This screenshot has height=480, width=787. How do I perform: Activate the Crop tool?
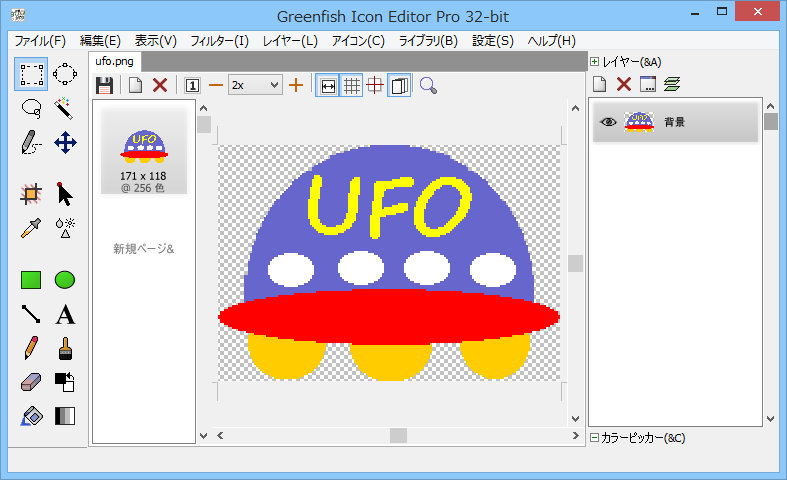31,194
